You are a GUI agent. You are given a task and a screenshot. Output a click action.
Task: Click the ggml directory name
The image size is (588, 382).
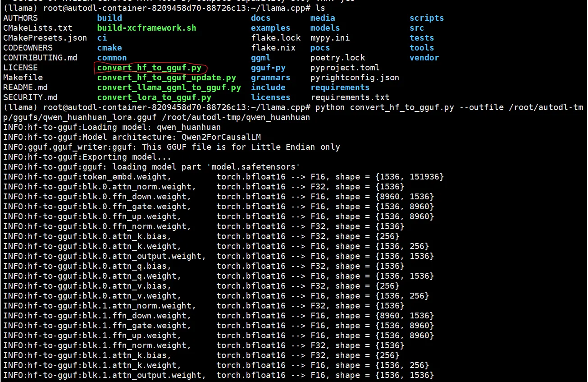261,58
